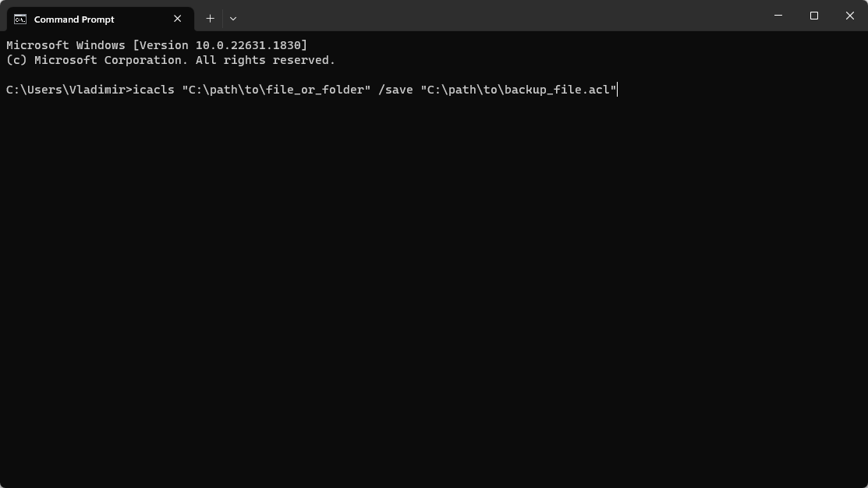Click the text cursor after the command
The image size is (868, 488).
coord(618,90)
